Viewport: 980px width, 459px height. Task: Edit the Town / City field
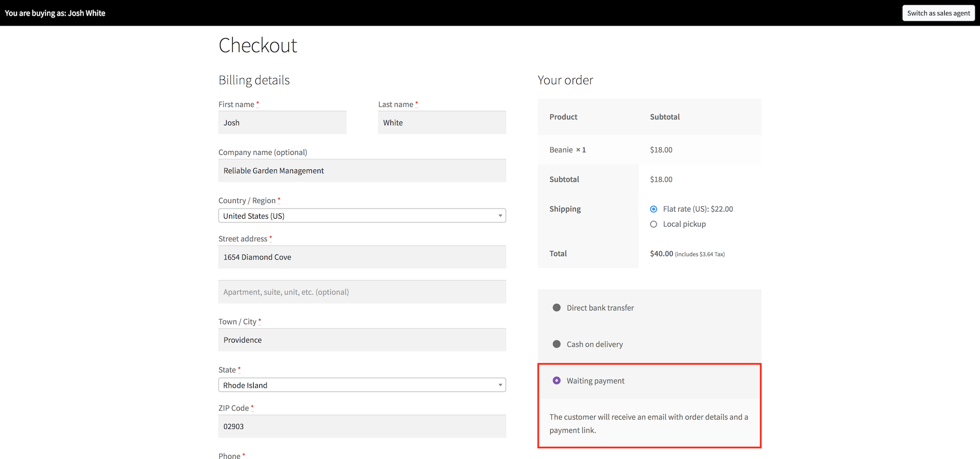click(x=362, y=340)
